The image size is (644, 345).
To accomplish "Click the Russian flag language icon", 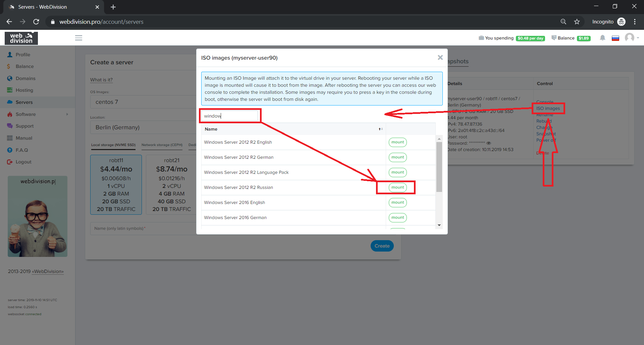I will pos(615,38).
